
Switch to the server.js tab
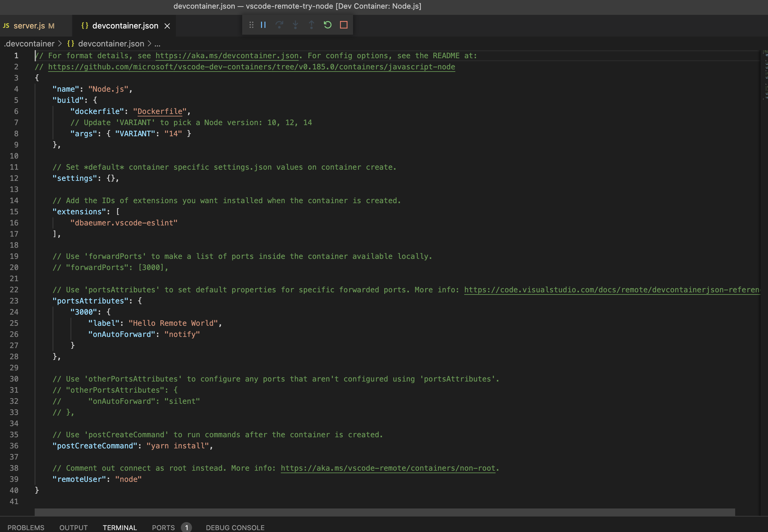point(29,26)
